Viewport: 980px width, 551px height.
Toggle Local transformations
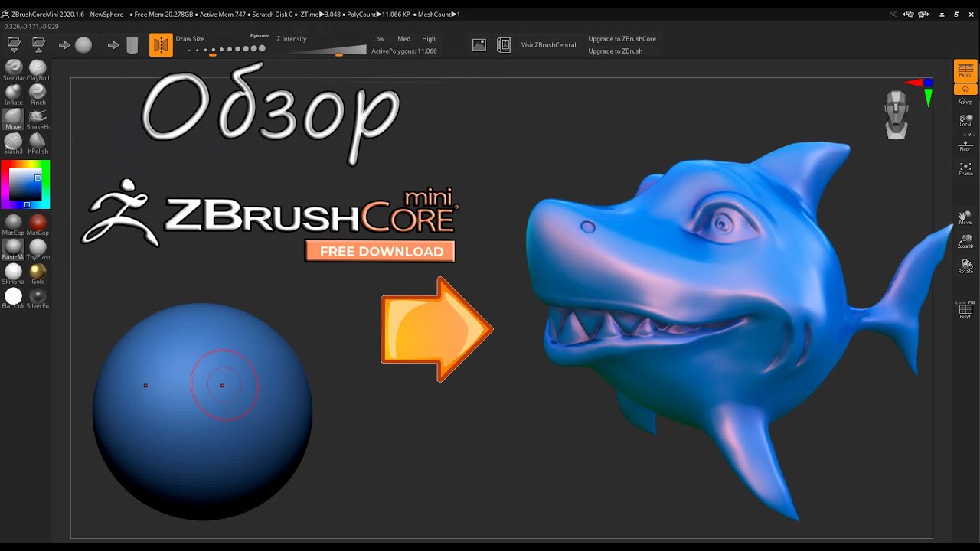pyautogui.click(x=965, y=119)
